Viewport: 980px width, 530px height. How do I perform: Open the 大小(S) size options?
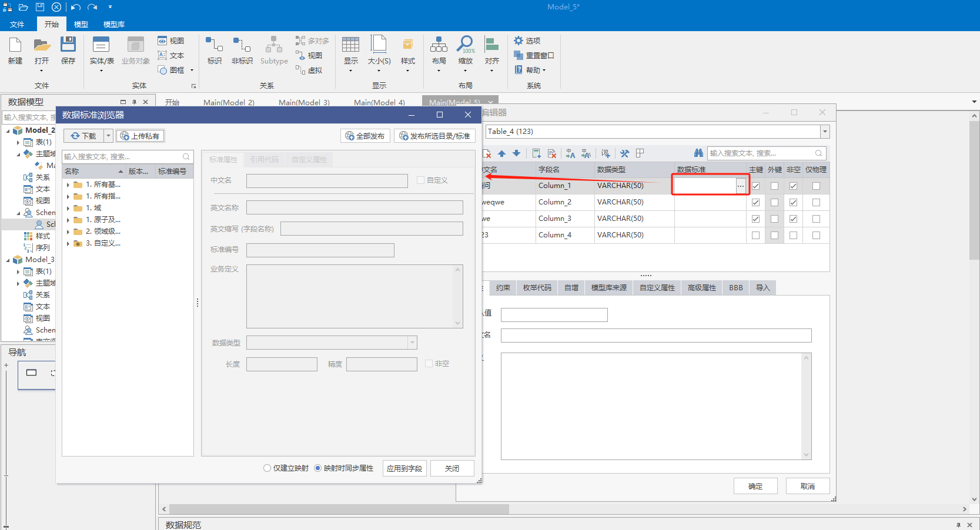(379, 53)
